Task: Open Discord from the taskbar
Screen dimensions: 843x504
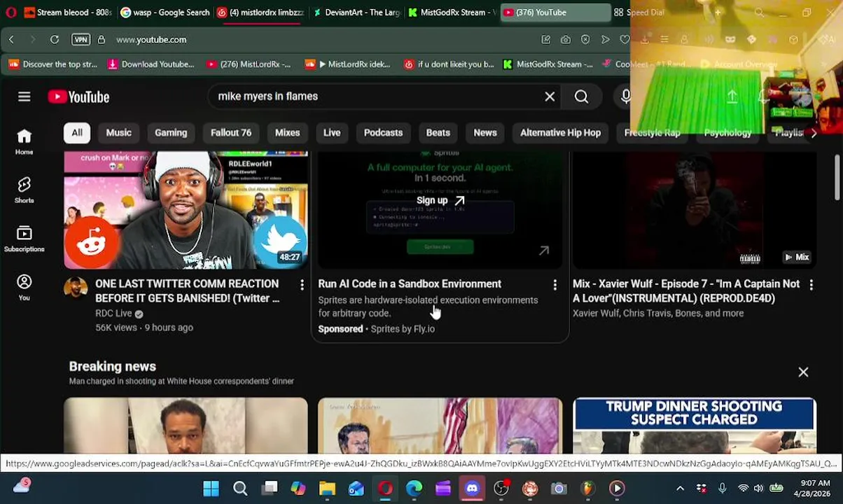Action: pos(472,489)
